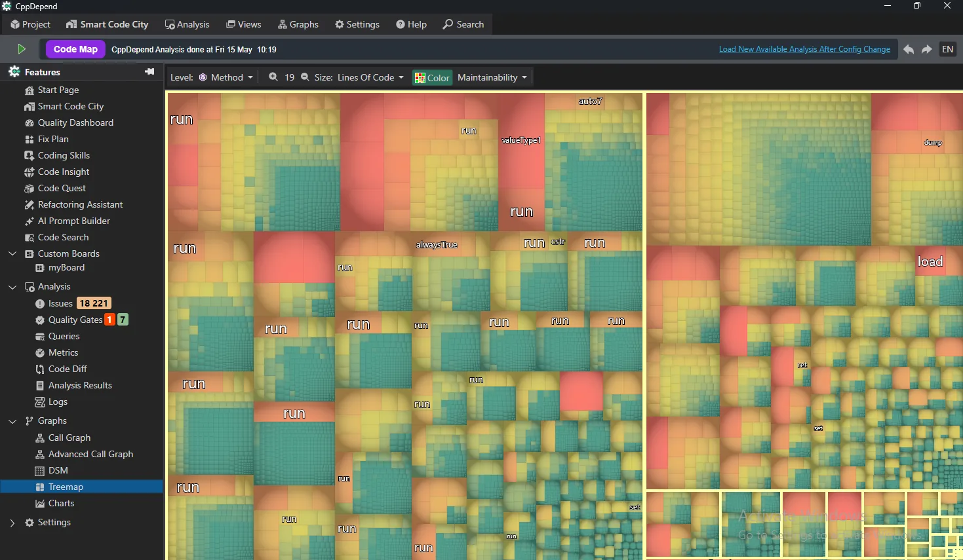The height and width of the screenshot is (560, 963).
Task: Expand the Settings tree section
Action: pos(12,523)
